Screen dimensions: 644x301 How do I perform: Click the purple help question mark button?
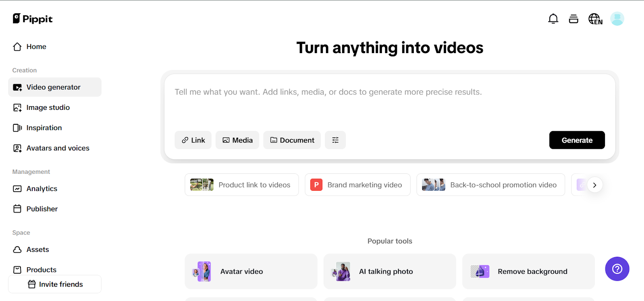click(617, 269)
